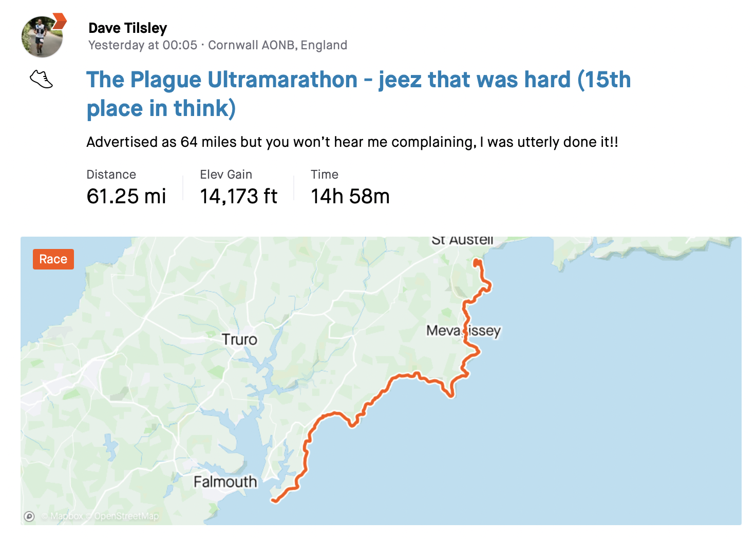756x539 pixels.
Task: Open Dave Tilsley's profile avatar
Action: 42,36
